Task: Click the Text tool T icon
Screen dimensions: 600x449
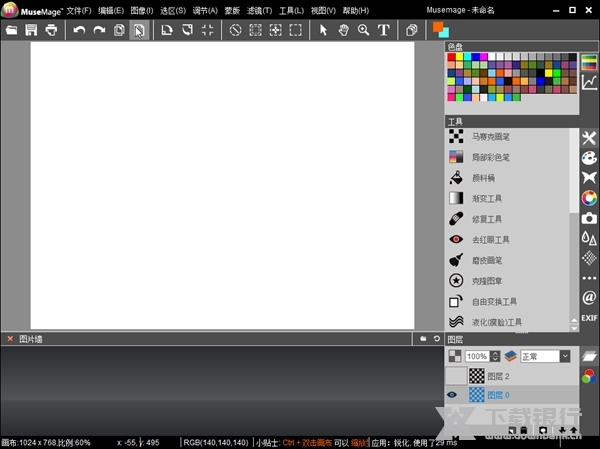Action: coord(384,30)
